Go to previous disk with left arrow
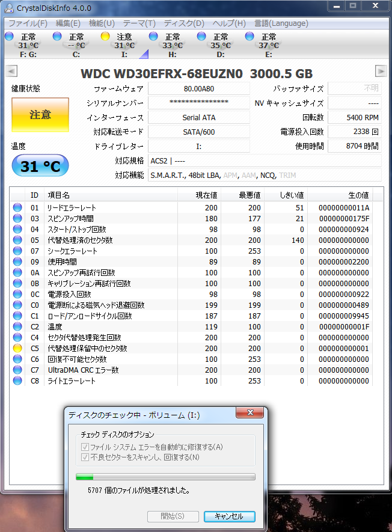392x532 pixels. (x=11, y=72)
